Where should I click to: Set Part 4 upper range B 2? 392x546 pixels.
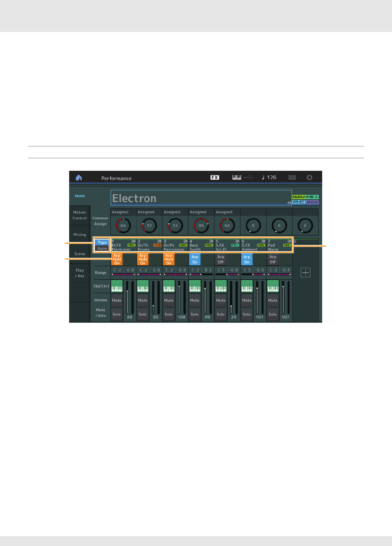(208, 270)
